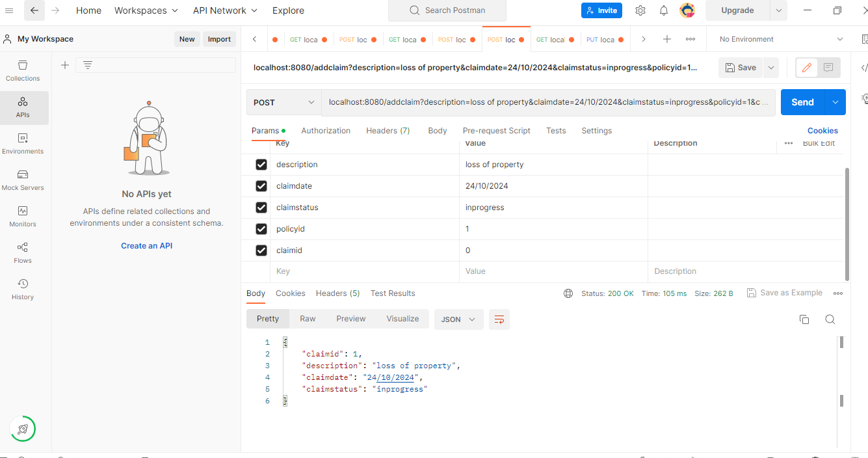868x458 pixels.
Task: Open params table options dots
Action: (789, 143)
